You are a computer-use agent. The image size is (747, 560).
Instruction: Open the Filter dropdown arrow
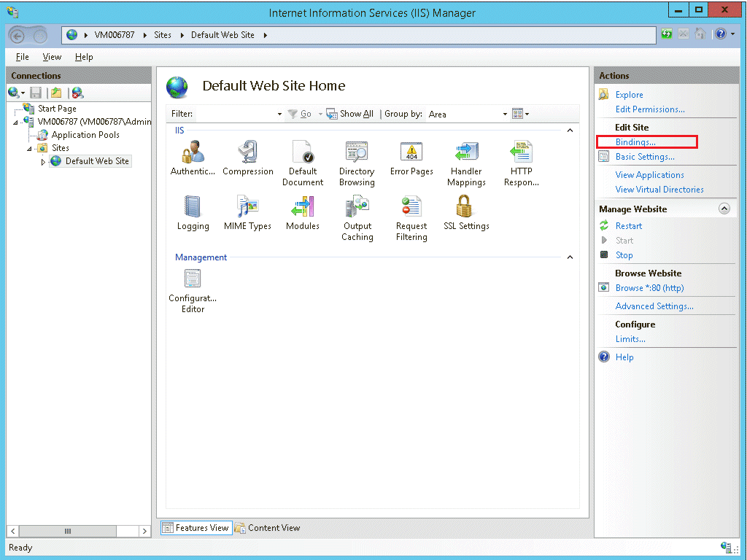click(x=279, y=114)
